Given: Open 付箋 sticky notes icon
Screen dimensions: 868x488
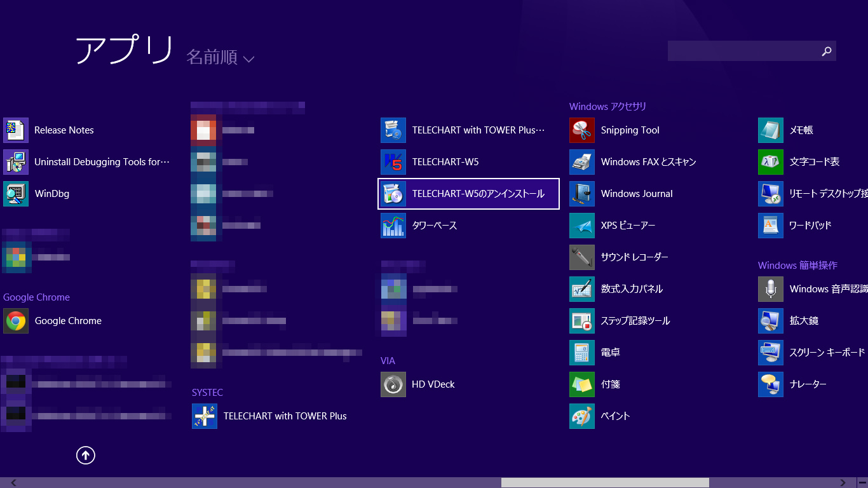Looking at the screenshot, I should coord(582,384).
